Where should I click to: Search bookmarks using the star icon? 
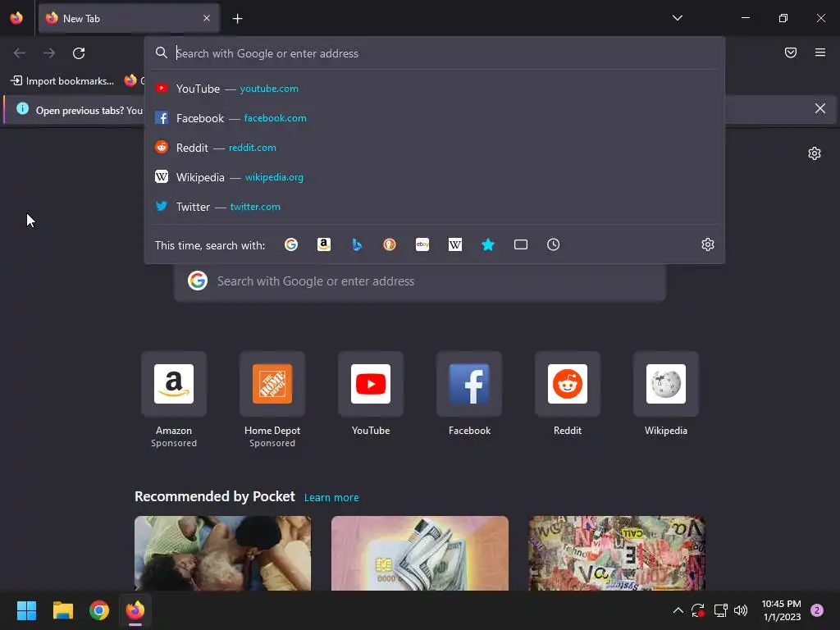[x=487, y=244]
